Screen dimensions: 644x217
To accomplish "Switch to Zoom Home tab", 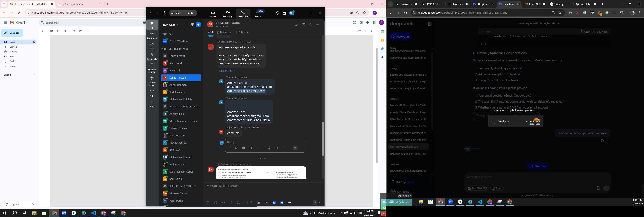I will [213, 14].
